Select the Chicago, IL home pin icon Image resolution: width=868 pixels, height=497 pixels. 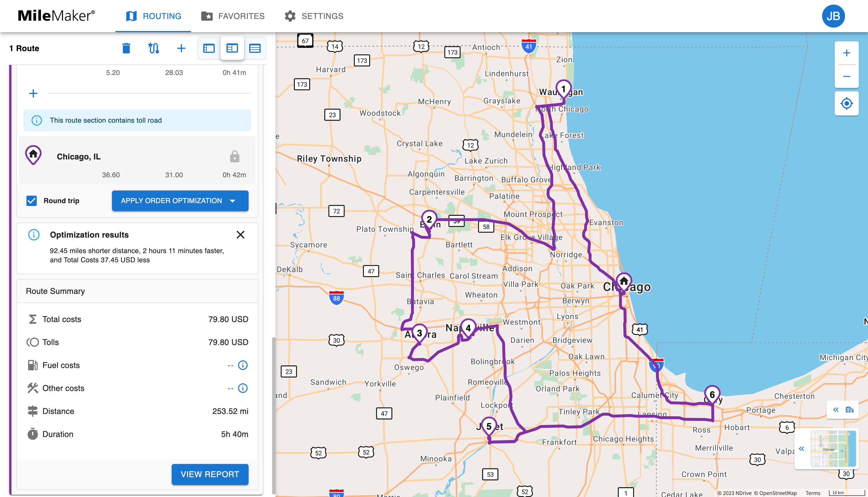(x=33, y=155)
